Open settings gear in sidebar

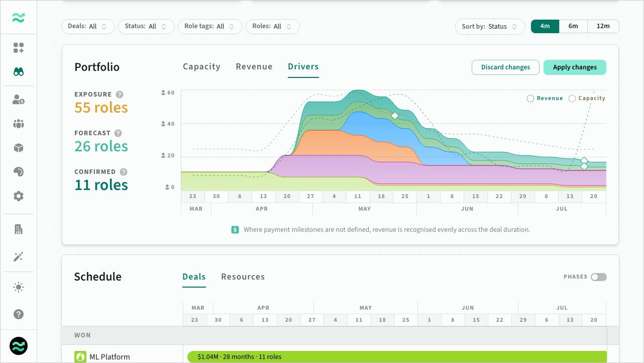pos(19,196)
